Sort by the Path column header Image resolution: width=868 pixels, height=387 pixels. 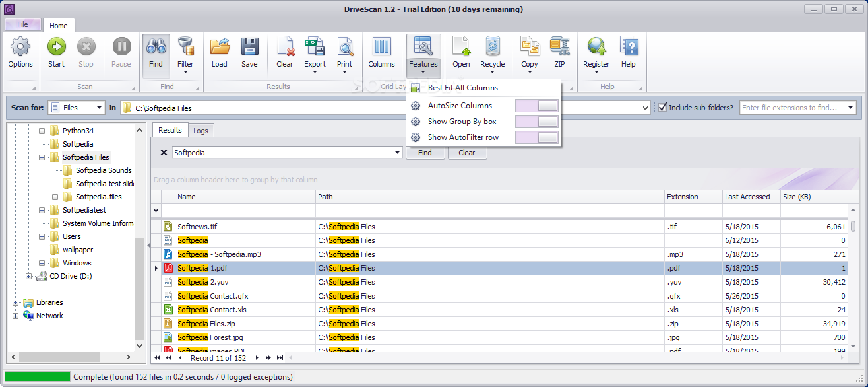pyautogui.click(x=490, y=197)
